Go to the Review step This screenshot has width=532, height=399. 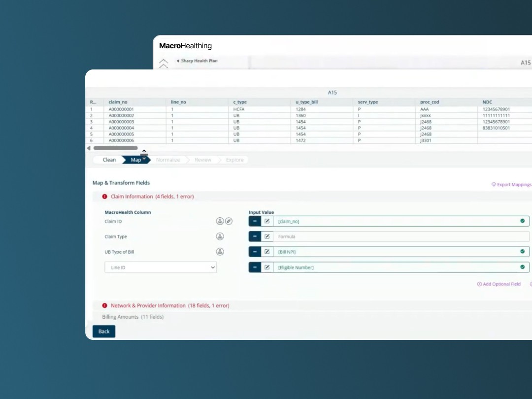[203, 160]
